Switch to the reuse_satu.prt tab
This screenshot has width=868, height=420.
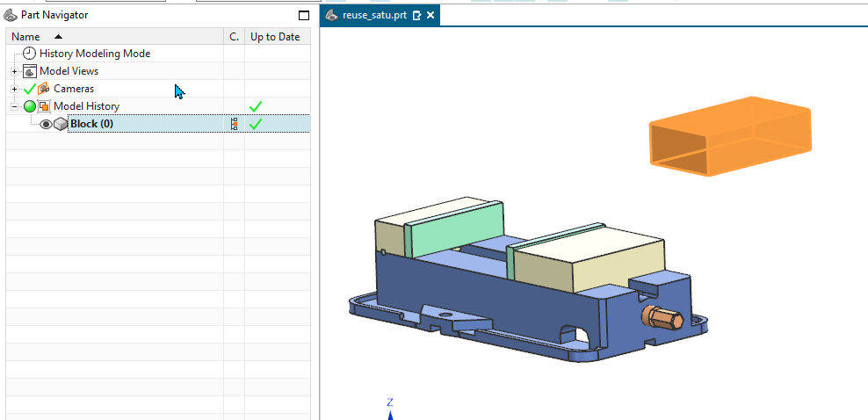pyautogui.click(x=373, y=16)
